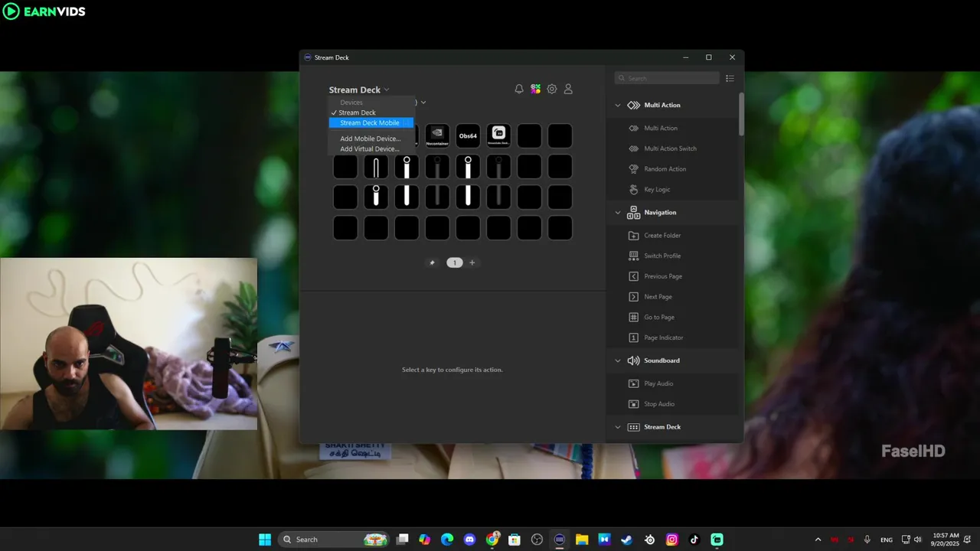Open the notifications bell in Stream Deck
This screenshot has height=551, width=980.
519,90
